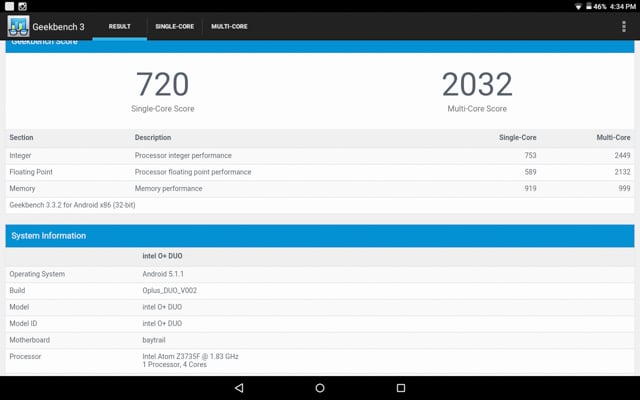Switch to the MULTI-CORE tab
Image resolution: width=640 pixels, height=400 pixels.
point(229,26)
